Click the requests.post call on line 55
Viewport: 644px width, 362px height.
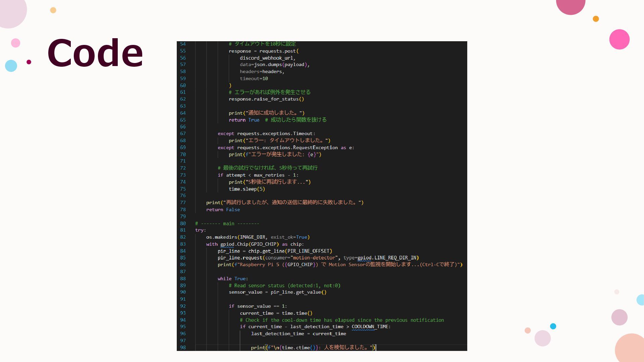tap(278, 51)
